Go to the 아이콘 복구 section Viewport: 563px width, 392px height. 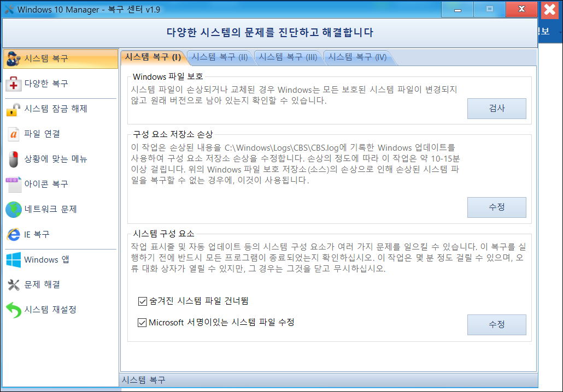click(x=60, y=185)
